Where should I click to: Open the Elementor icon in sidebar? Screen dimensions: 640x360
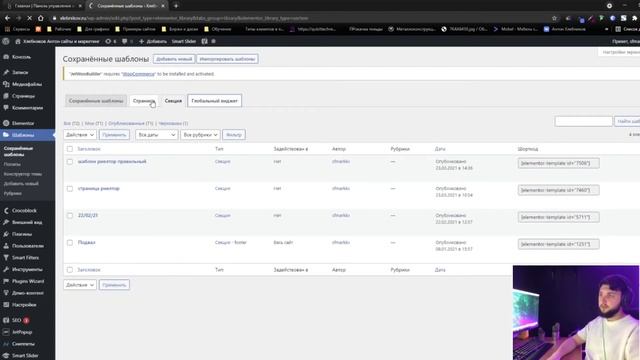[6, 123]
